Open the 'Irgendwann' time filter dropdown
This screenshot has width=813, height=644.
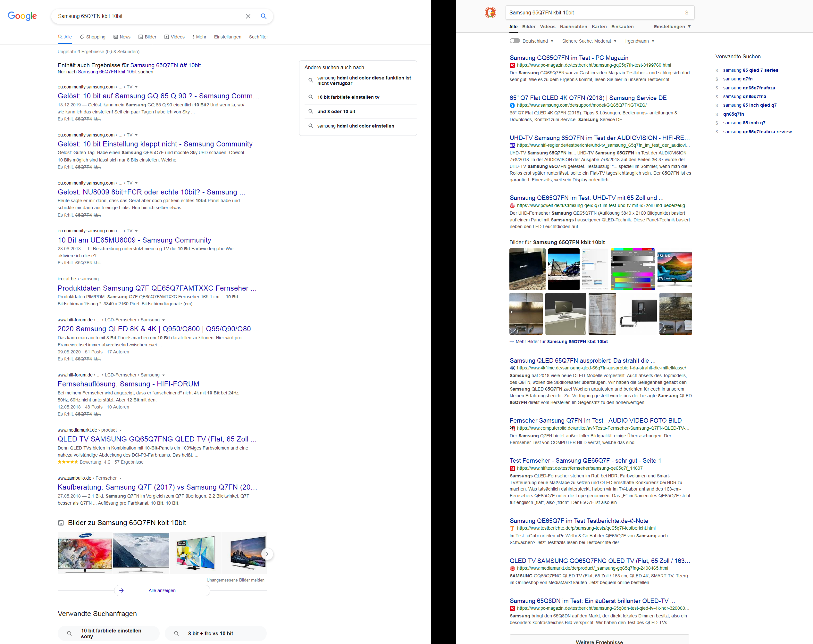[640, 41]
